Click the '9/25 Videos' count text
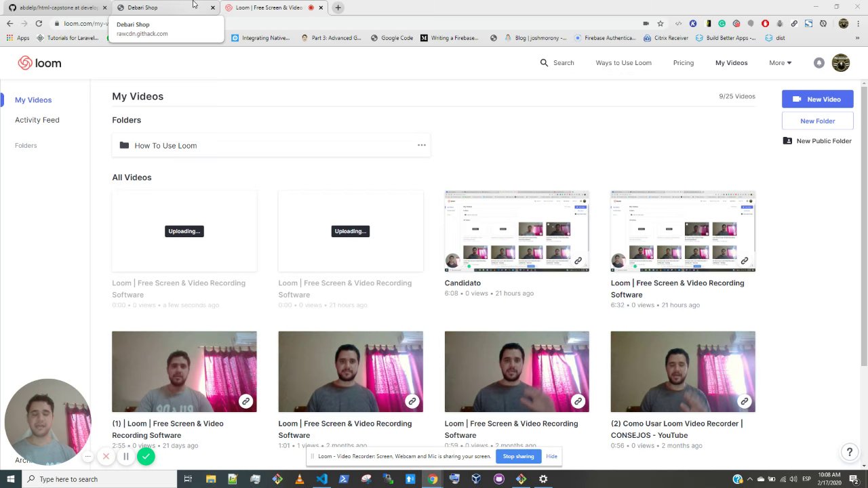The height and width of the screenshot is (488, 868). [x=737, y=96]
